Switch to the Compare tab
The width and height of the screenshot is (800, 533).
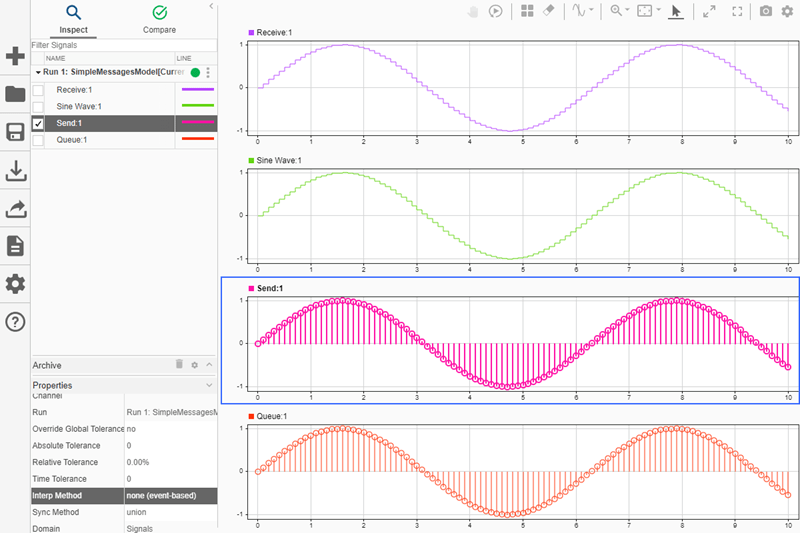click(x=159, y=19)
